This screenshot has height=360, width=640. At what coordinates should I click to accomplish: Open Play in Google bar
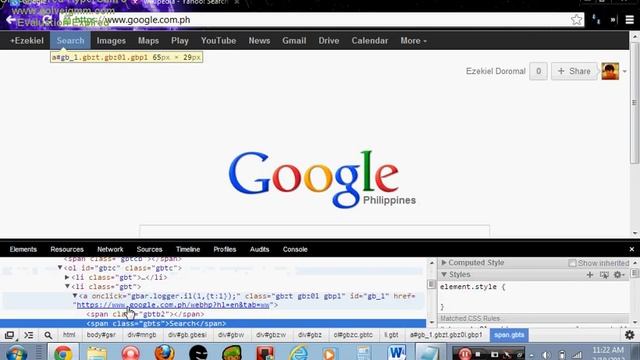180,41
